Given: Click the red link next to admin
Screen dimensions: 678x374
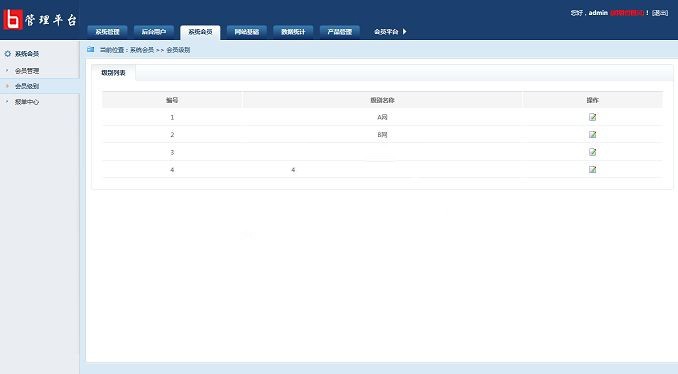Looking at the screenshot, I should pos(627,13).
